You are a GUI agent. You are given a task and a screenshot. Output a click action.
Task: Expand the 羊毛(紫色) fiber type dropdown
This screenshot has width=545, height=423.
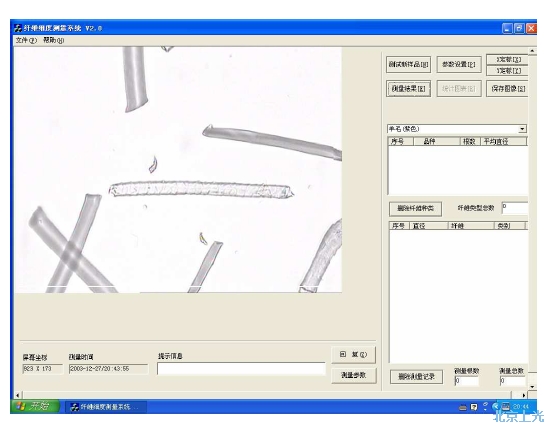click(522, 129)
